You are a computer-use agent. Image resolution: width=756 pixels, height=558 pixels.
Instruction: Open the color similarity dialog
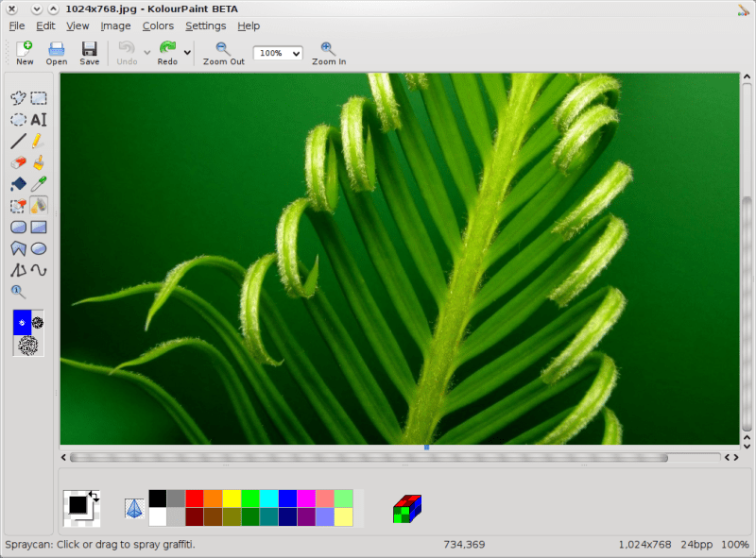pyautogui.click(x=404, y=506)
